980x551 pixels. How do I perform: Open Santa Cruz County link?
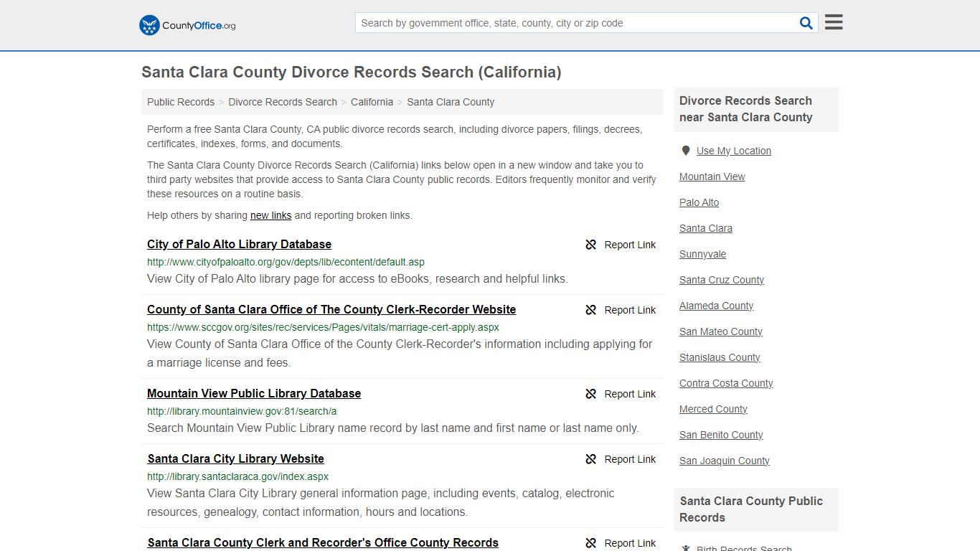pyautogui.click(x=722, y=280)
